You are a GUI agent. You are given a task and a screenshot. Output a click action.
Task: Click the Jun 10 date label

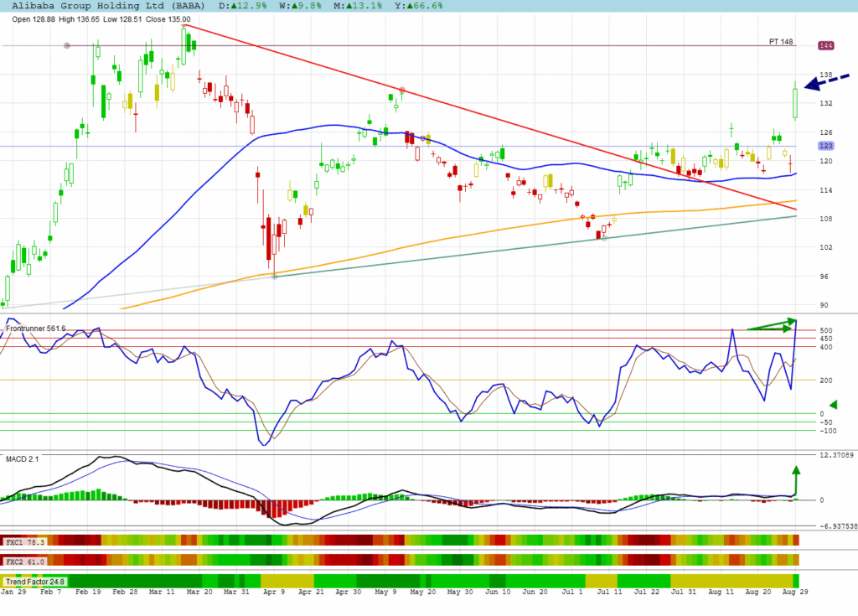(x=498, y=592)
